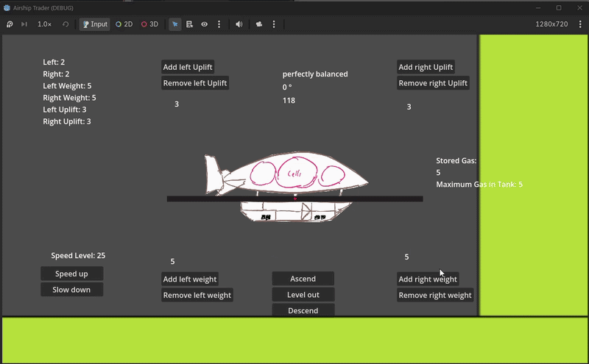
Task: Toggle selection visibility eye icon
Action: pos(205,24)
